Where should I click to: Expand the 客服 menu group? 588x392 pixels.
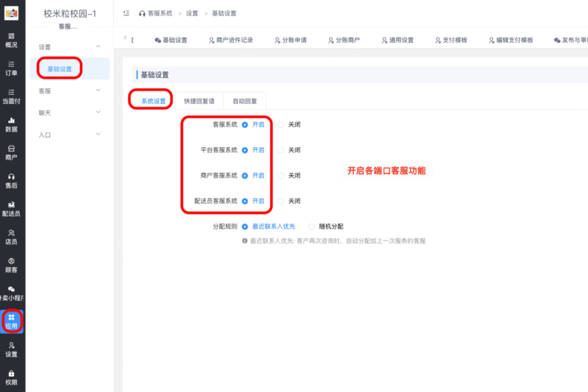pos(98,90)
